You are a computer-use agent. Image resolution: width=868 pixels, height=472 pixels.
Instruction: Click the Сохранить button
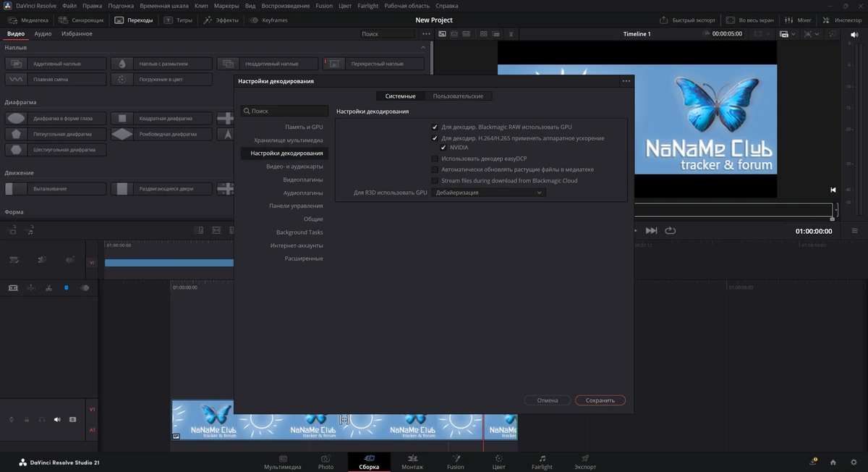(x=600, y=400)
